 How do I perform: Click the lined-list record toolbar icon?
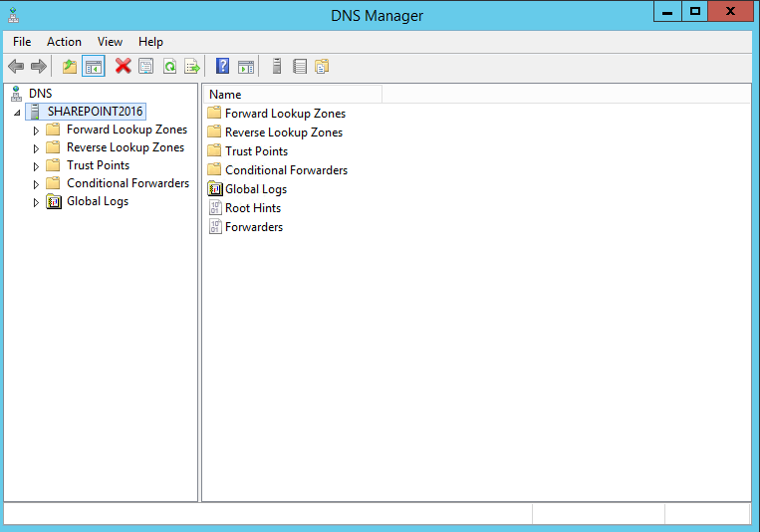point(300,66)
